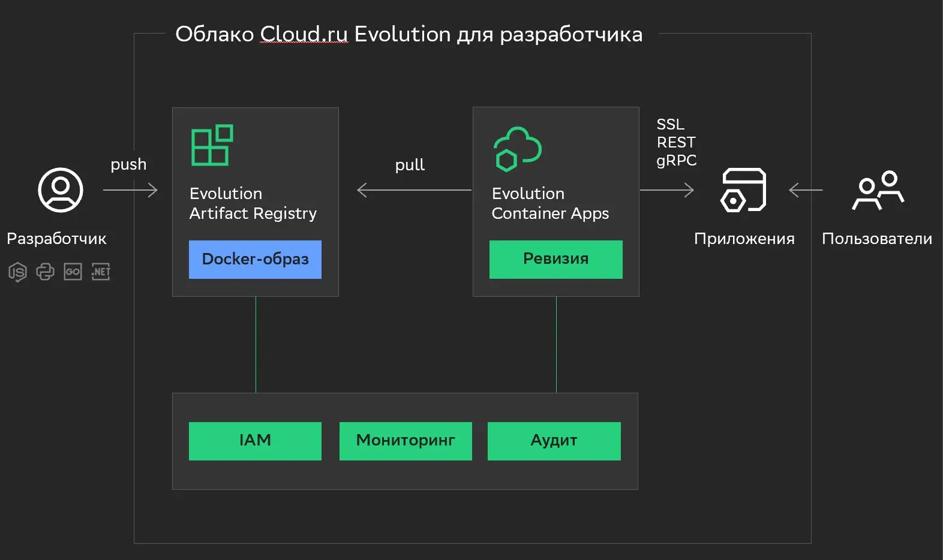This screenshot has width=943, height=560.
Task: Click the Cloud.ru underlined word in title
Action: [304, 34]
